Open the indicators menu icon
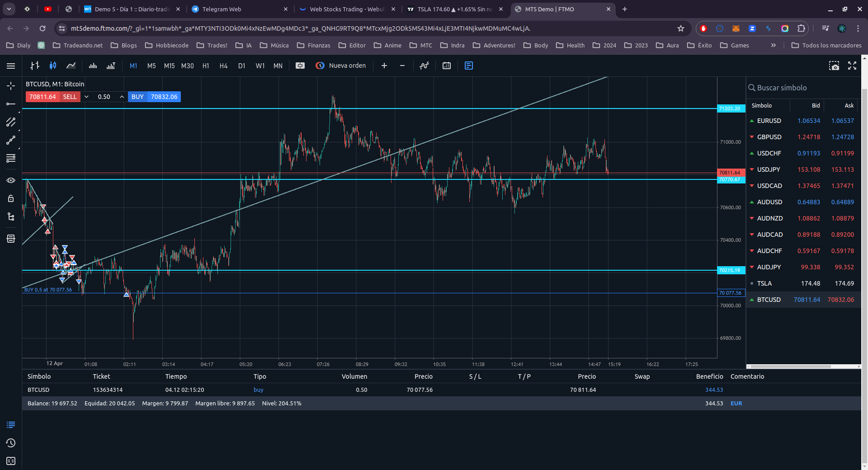Screen dimensions: 868x470 point(424,66)
